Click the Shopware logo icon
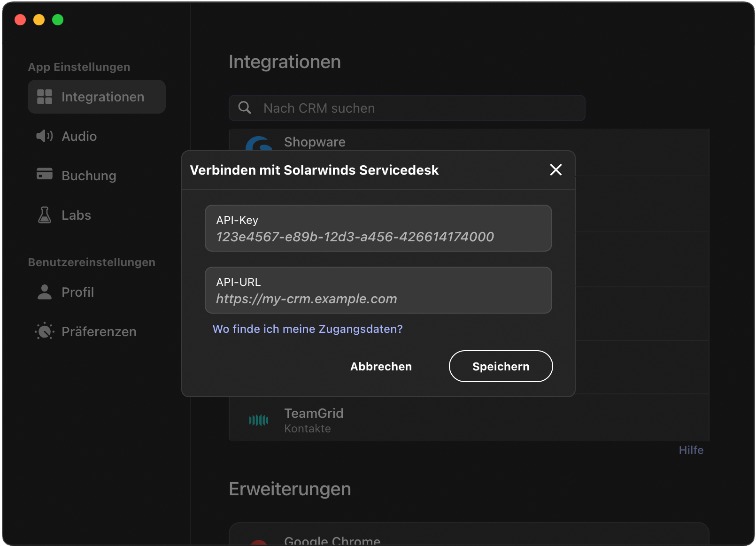756x546 pixels. tap(259, 143)
